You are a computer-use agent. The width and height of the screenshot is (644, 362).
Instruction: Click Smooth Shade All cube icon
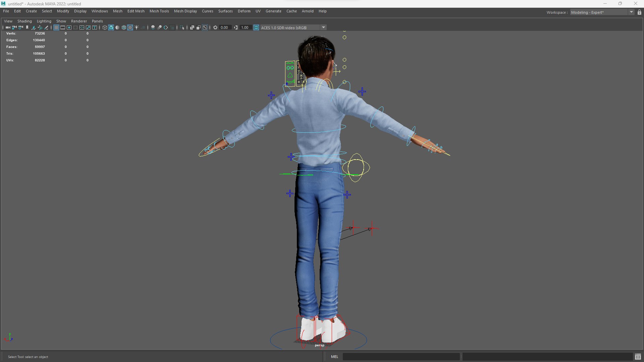[x=111, y=27]
